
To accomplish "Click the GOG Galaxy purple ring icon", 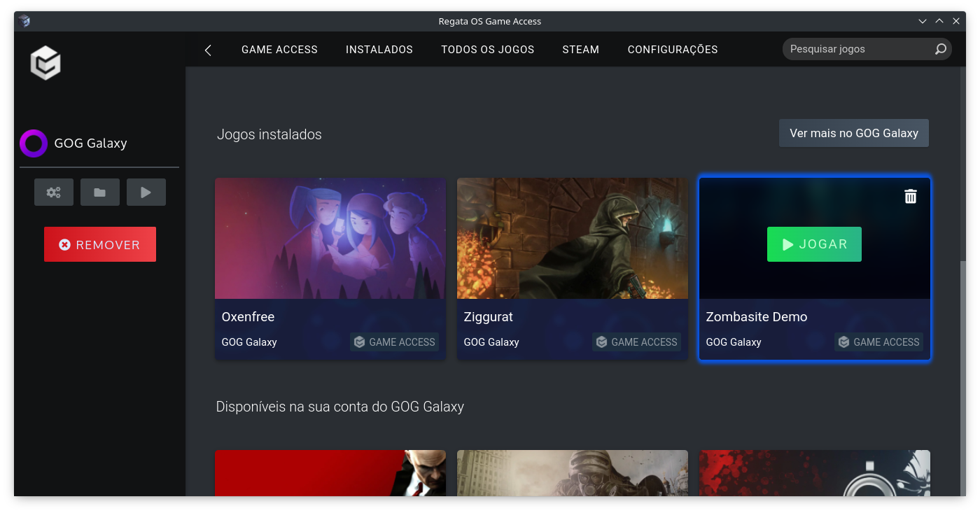I will click(x=34, y=143).
